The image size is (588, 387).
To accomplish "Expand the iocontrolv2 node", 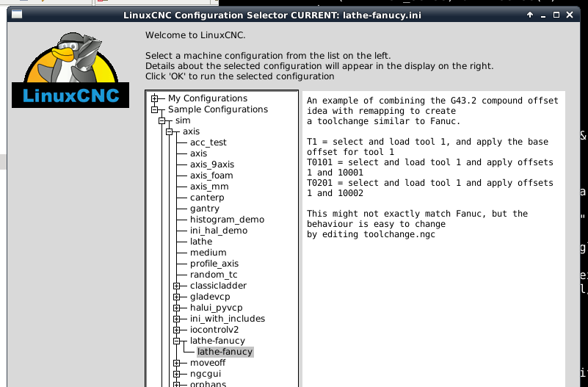I will click(x=177, y=330).
